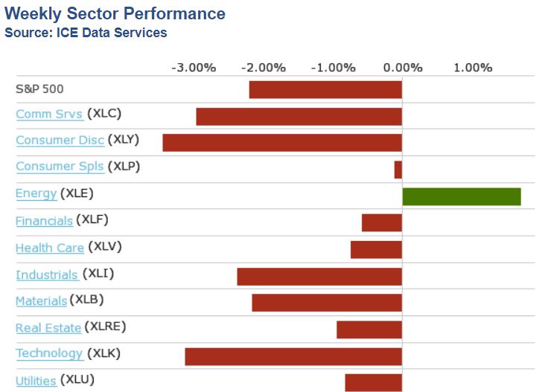The height and width of the screenshot is (392, 545).
Task: Select the Health Care sector link
Action: pos(50,248)
